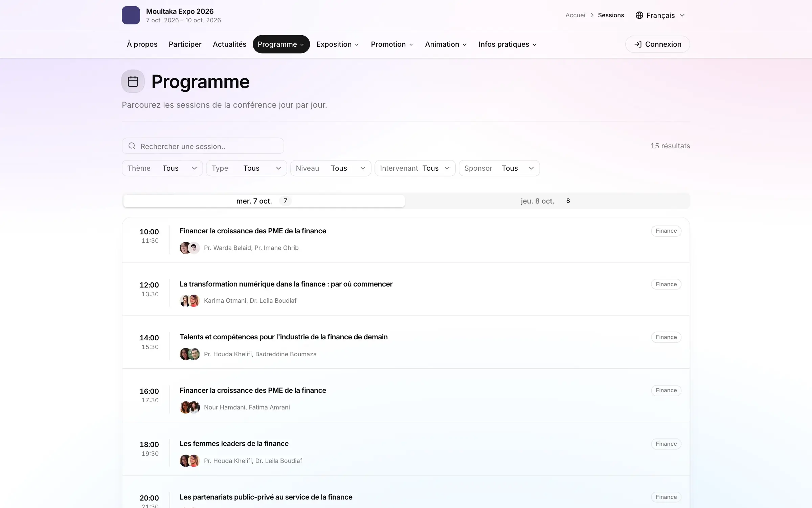The width and height of the screenshot is (812, 508).
Task: Expand the Infos pratiques menu
Action: coord(507,44)
